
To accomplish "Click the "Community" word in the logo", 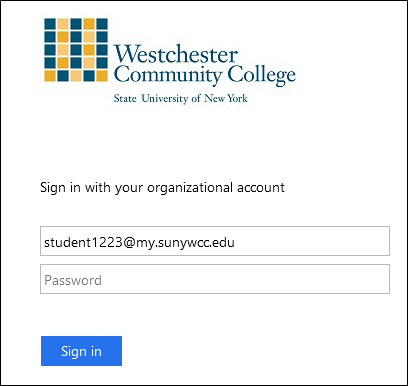I will click(168, 75).
